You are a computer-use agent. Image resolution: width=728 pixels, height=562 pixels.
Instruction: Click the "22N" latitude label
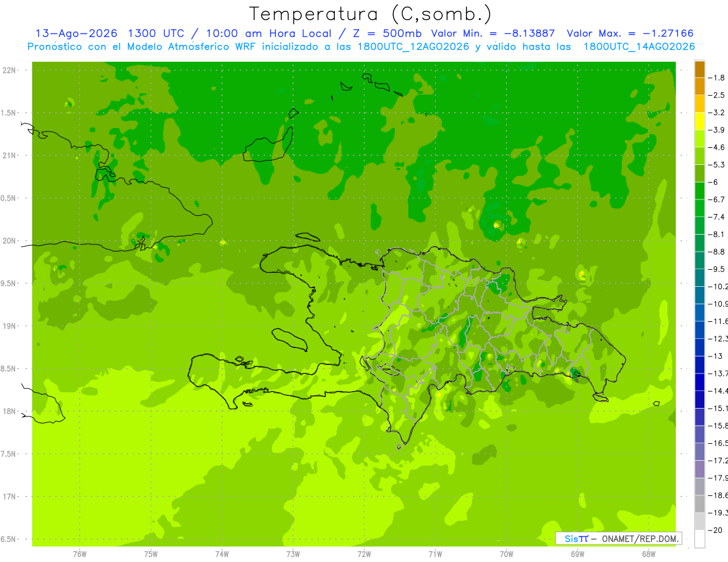pyautogui.click(x=10, y=70)
